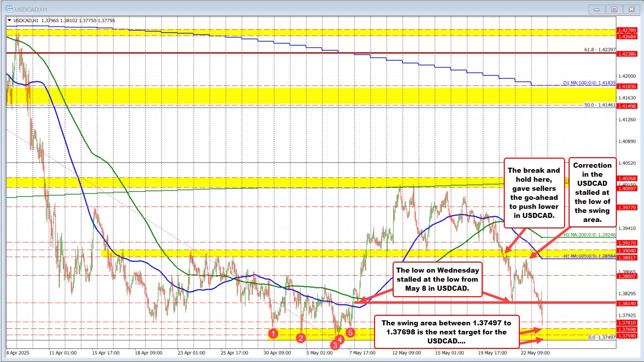644x362 pixels.
Task: Maximize the USDCAD,H1 chart window
Action: pyautogui.click(x=614, y=9)
